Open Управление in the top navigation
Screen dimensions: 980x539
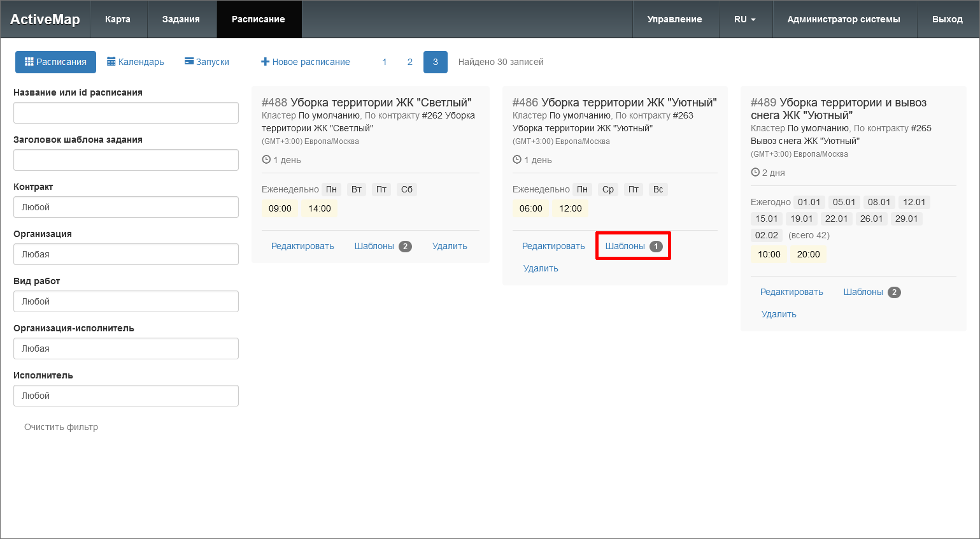click(674, 19)
